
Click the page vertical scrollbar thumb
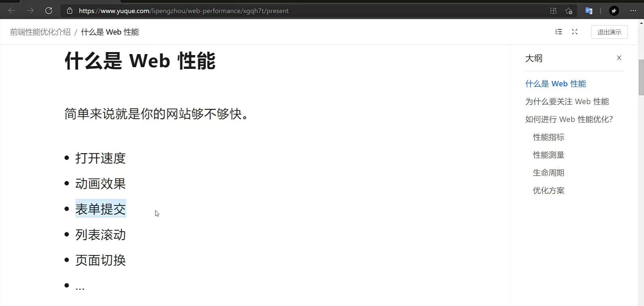(641, 77)
